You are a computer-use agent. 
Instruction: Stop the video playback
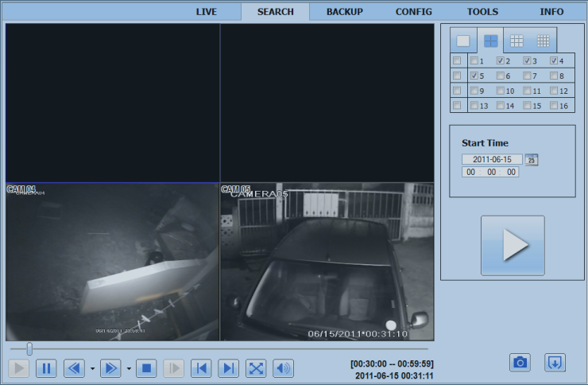pos(145,368)
